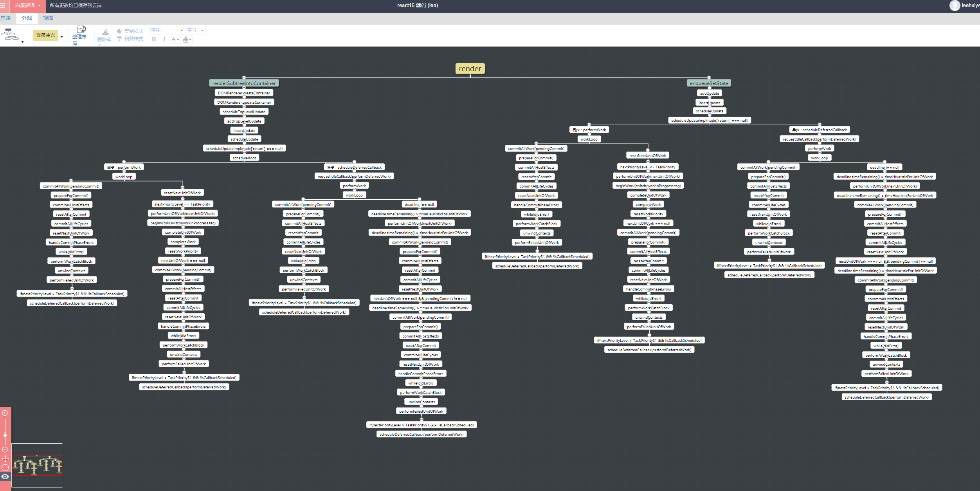Click the 复制样式 copy style button
The image size is (980, 491).
pos(130,31)
